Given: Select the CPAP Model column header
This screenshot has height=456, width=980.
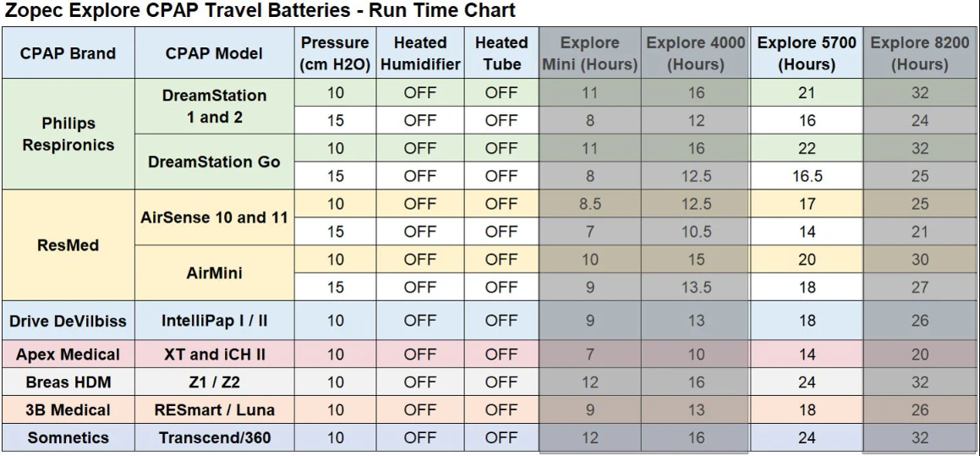Looking at the screenshot, I should [x=214, y=53].
